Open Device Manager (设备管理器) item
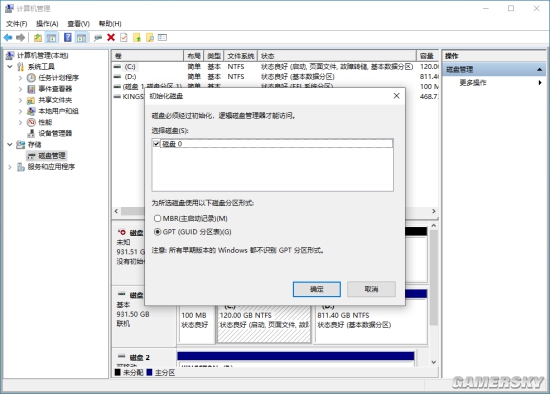The image size is (550, 394). pos(55,133)
